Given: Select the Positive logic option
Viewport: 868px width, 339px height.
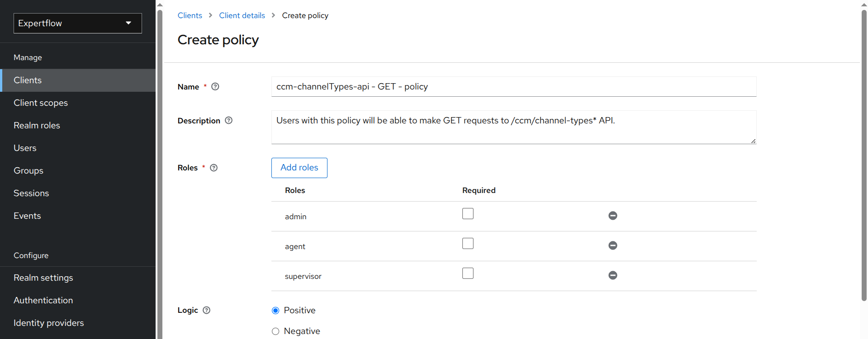Looking at the screenshot, I should (x=275, y=311).
